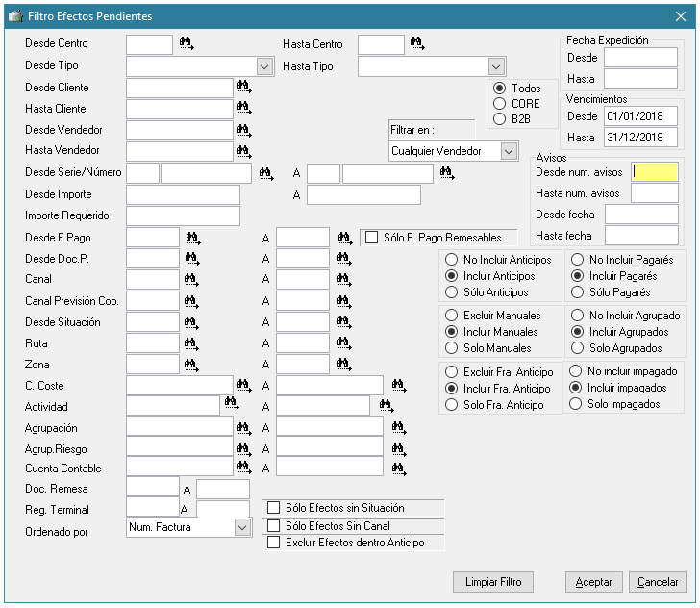Search vendors for Desde Vendedor
700x608 pixels.
(x=244, y=131)
